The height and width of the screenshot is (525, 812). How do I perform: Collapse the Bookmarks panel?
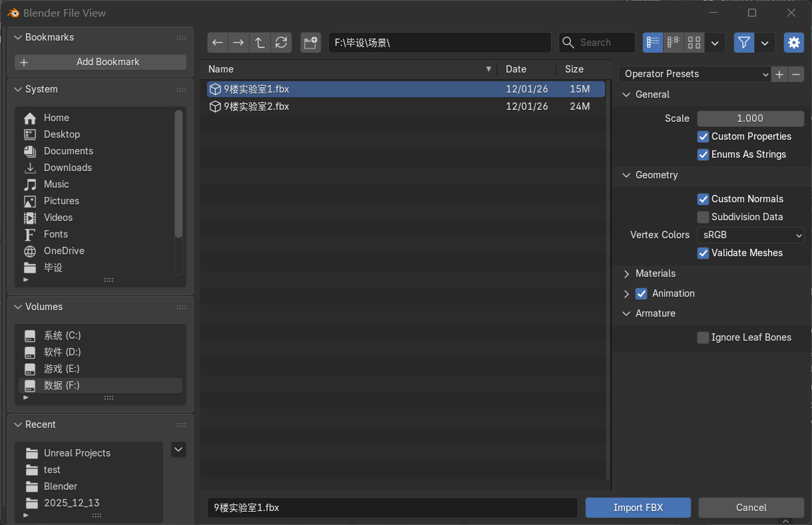pos(17,37)
